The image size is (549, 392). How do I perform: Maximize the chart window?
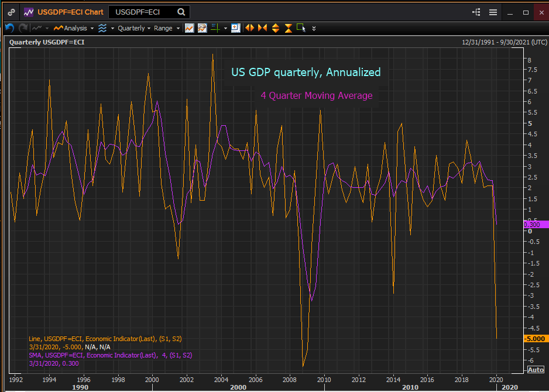[526, 13]
